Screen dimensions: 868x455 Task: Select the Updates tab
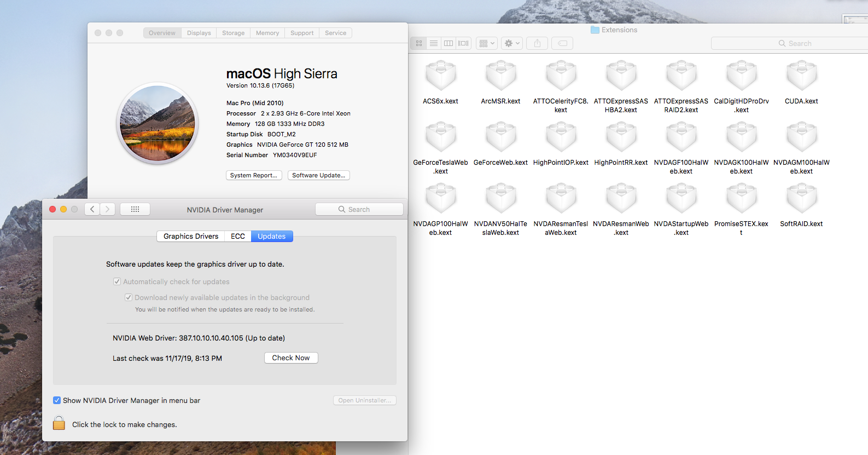point(272,236)
